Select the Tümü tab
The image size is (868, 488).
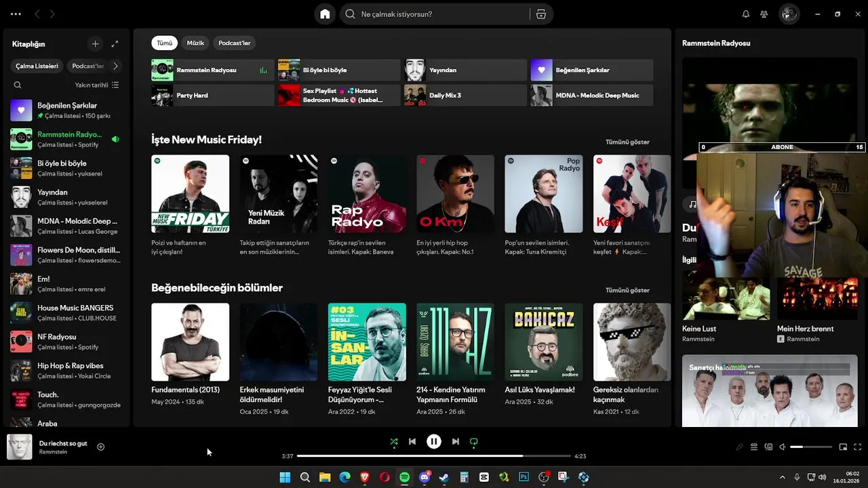164,43
